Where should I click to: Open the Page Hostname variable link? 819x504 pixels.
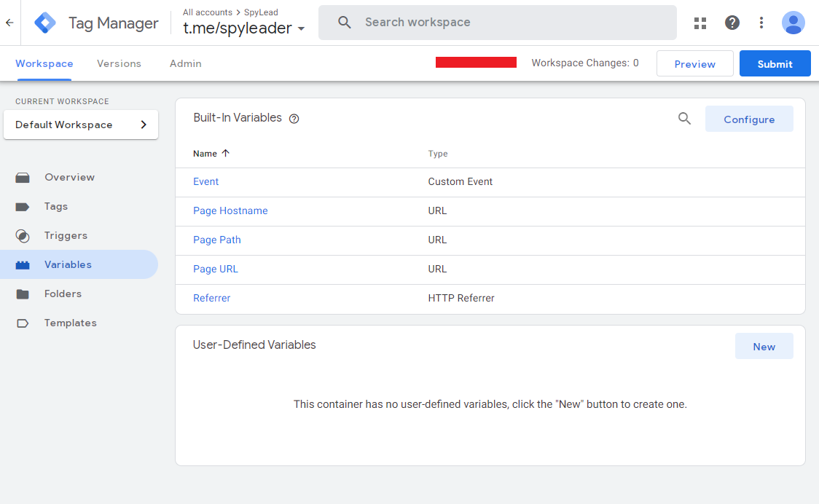click(230, 211)
